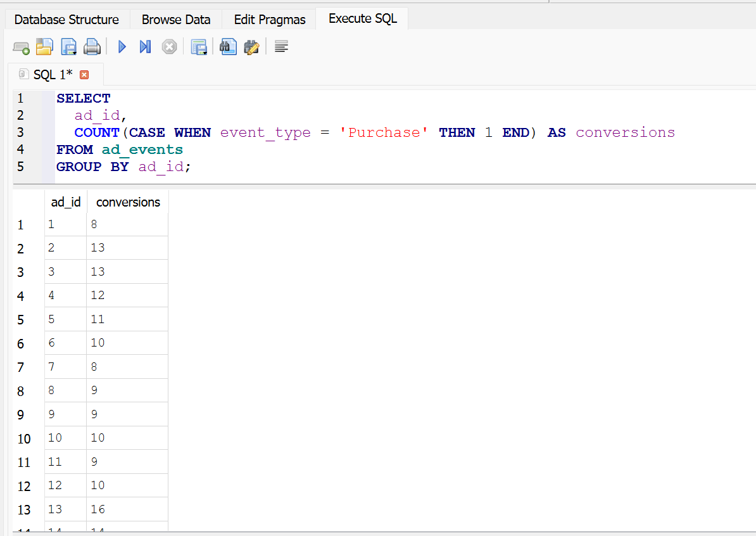
Task: Execute the current line button
Action: 145,47
